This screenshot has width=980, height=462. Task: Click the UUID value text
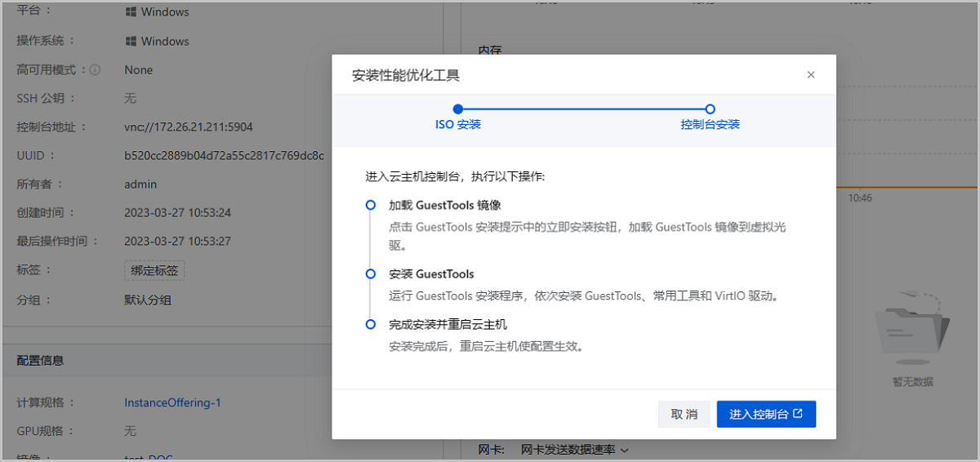[x=224, y=156]
